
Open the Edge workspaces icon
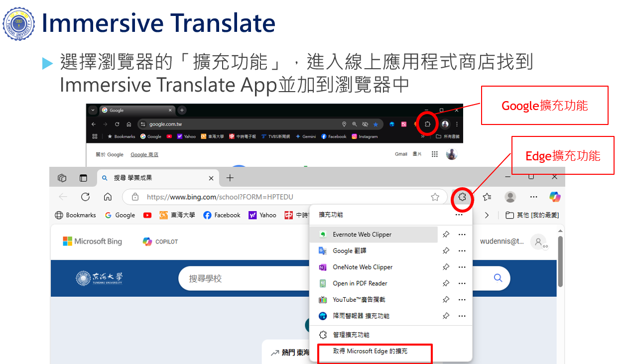62,178
